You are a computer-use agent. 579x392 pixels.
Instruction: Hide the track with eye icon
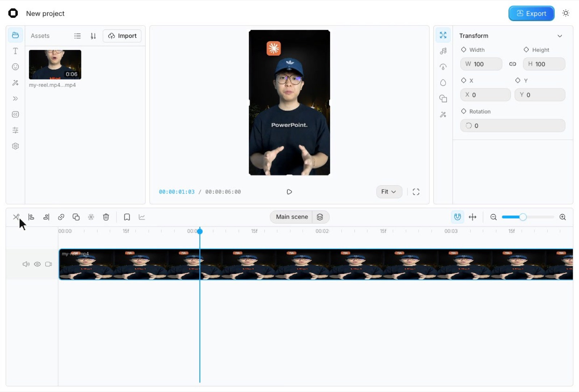[37, 264]
